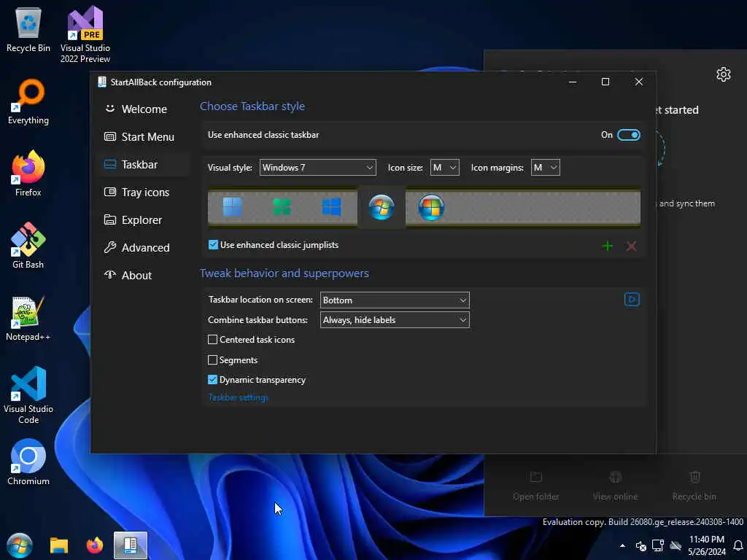Open the Visual Studio Code shortcut
Image resolution: width=747 pixels, height=560 pixels.
point(28,394)
